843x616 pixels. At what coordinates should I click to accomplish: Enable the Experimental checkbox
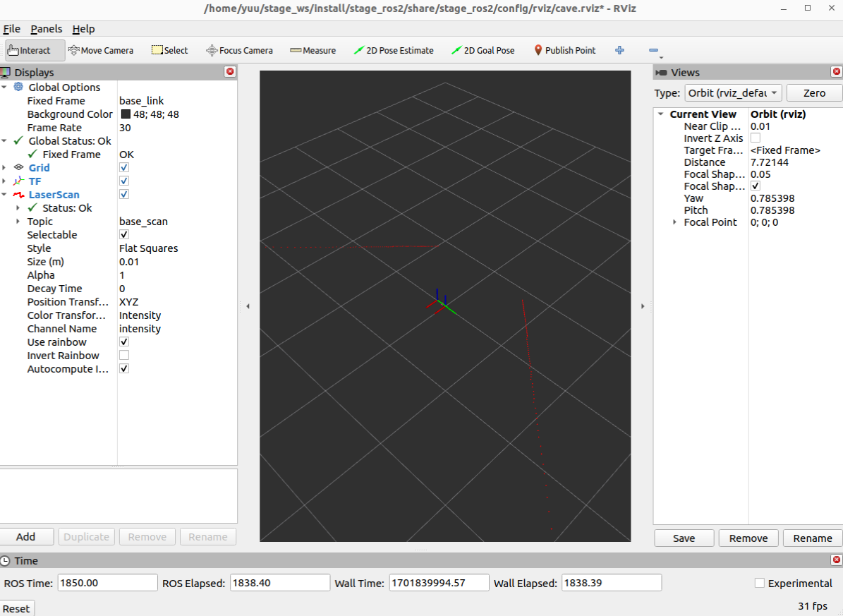point(760,583)
